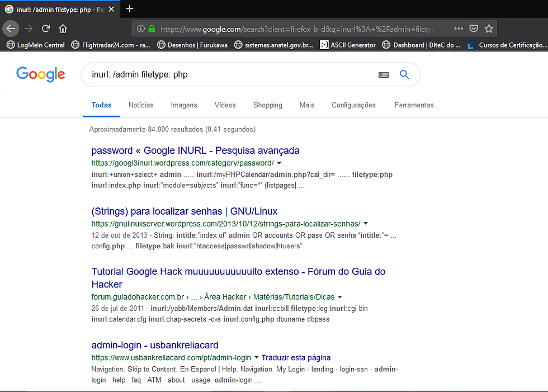Switch to the Vídeos tab
Screen dimensions: 548x392
pyautogui.click(x=225, y=105)
